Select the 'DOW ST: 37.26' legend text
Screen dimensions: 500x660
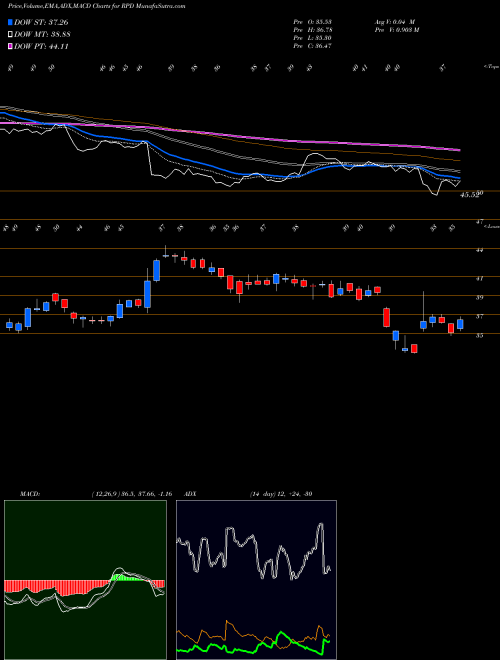coord(41,22)
